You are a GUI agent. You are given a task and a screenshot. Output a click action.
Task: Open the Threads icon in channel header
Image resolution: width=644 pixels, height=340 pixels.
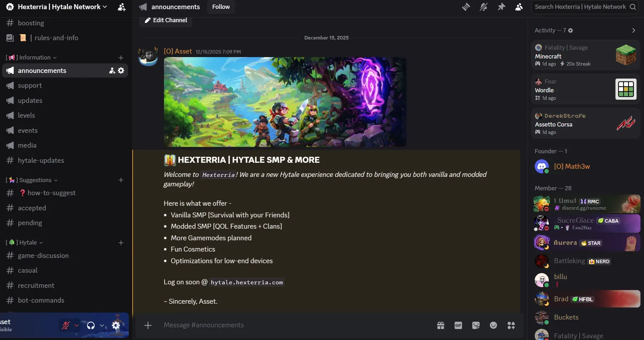pyautogui.click(x=466, y=7)
